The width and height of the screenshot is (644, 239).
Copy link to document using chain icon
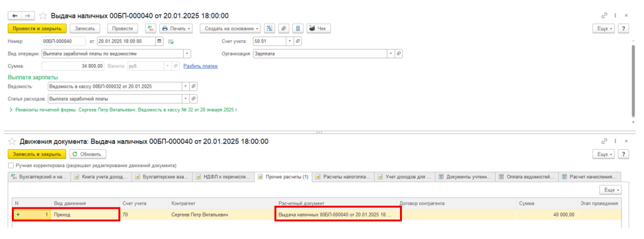(604, 16)
